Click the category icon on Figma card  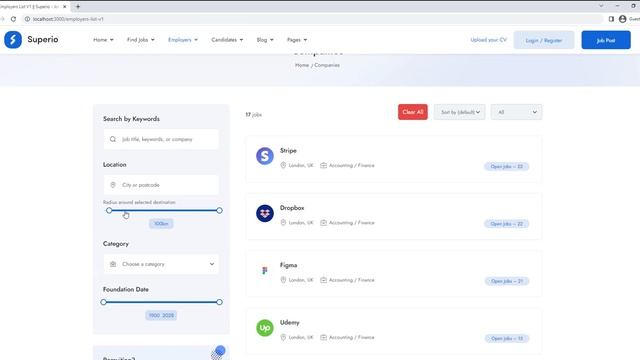323,280
